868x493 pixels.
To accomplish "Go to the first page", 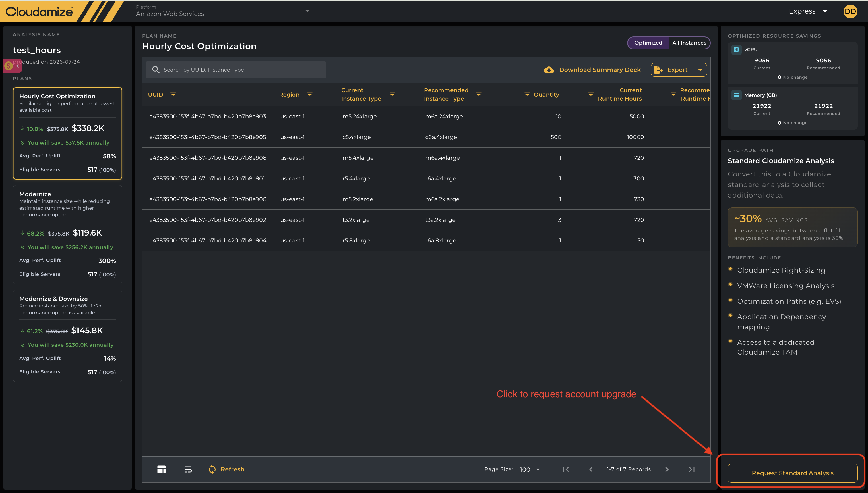I will [566, 469].
